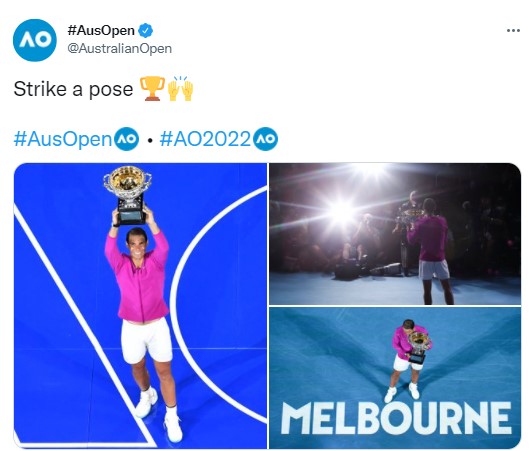Click the bright flash burst in top-right photo
This screenshot has height=451, width=532.
[x=342, y=212]
